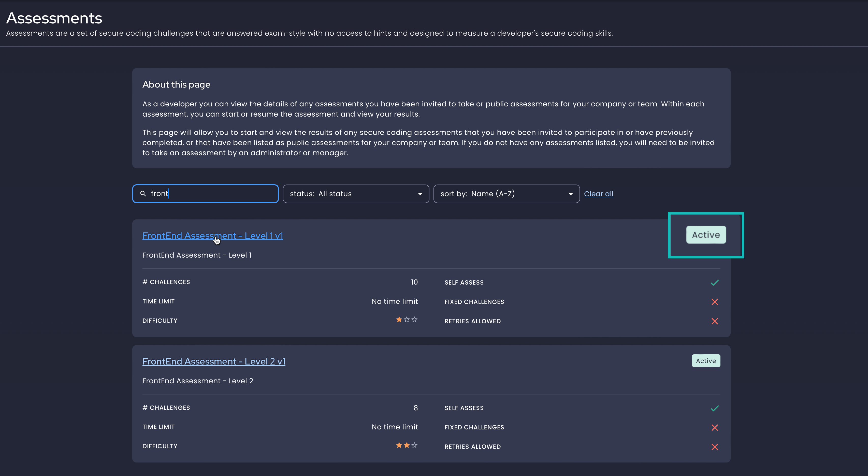Click Level 1 challenges count '10'
Screen dimensions: 868x476
click(x=414, y=282)
